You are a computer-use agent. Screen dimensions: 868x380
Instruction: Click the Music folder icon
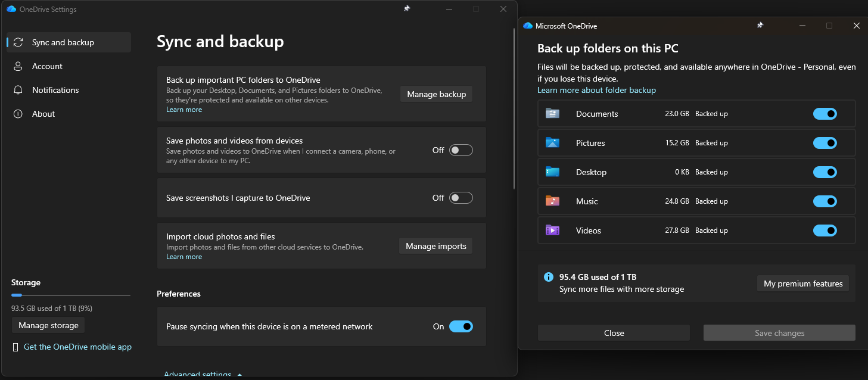(552, 201)
